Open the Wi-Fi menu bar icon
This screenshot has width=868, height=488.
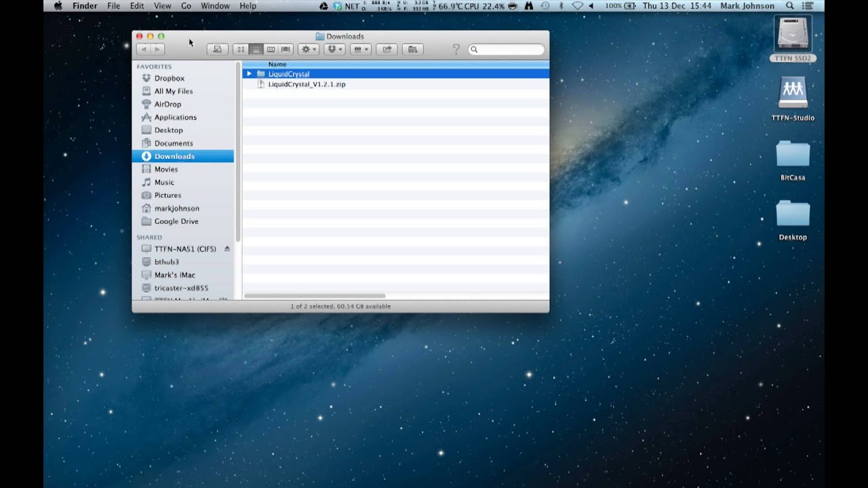(x=577, y=6)
